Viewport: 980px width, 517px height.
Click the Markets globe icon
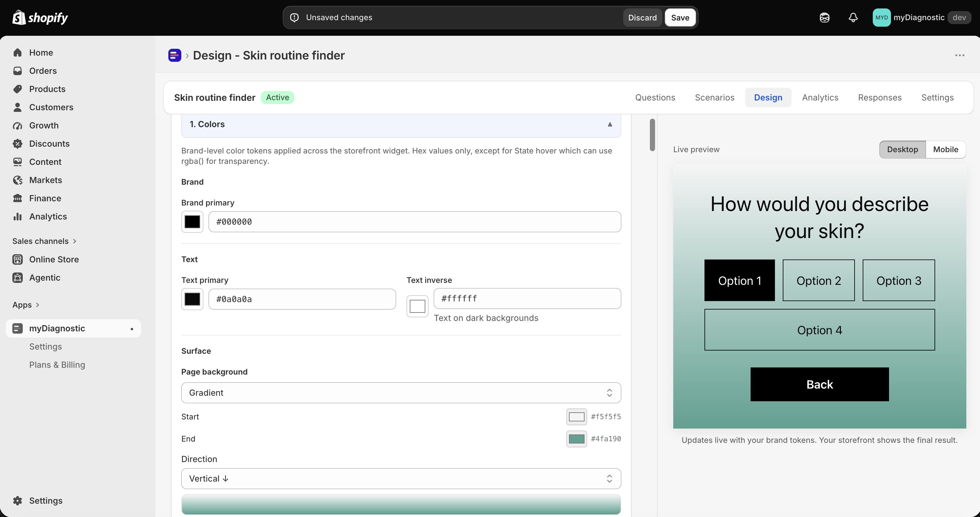tap(18, 180)
